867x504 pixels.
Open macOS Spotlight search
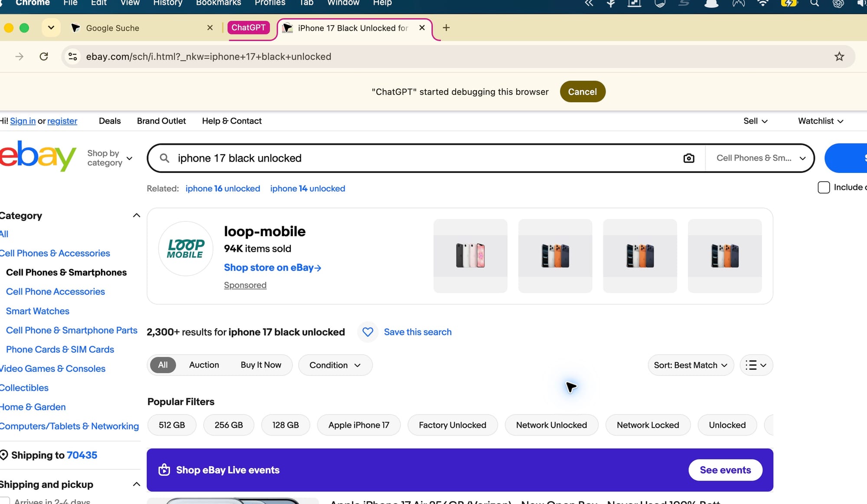[x=815, y=3]
